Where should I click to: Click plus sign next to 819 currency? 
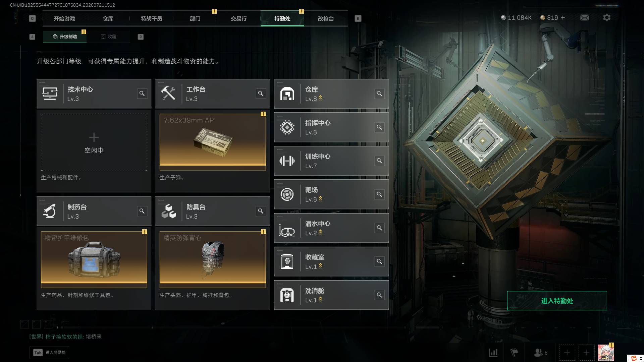[563, 17]
